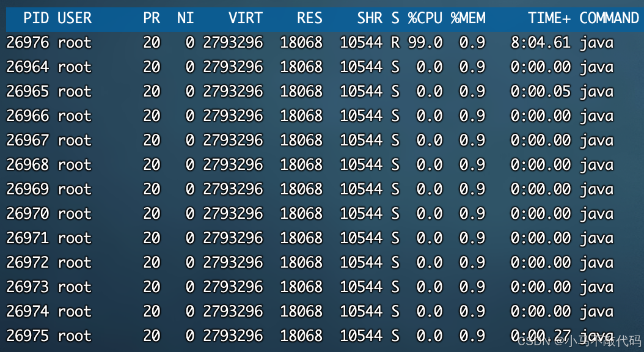Select the 0:00.00 time of PID 26971
The image size is (644, 352).
(541, 238)
